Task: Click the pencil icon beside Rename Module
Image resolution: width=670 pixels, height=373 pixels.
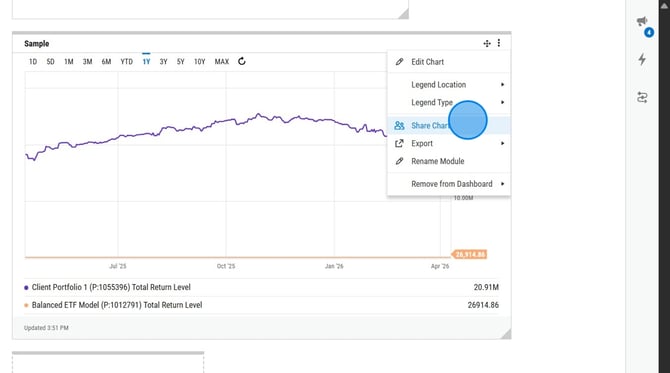Action: pos(399,161)
